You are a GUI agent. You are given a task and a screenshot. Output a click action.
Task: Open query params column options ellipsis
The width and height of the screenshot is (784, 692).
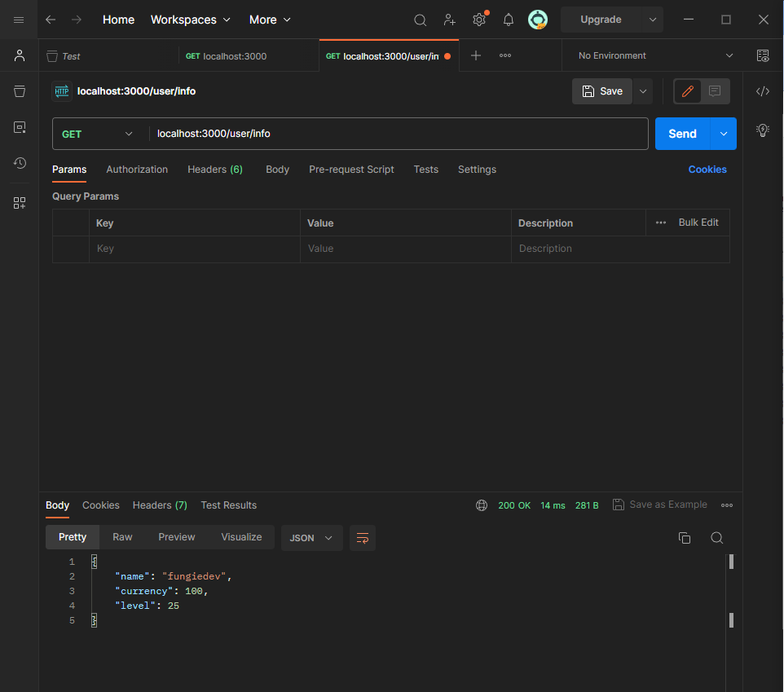[x=661, y=223]
